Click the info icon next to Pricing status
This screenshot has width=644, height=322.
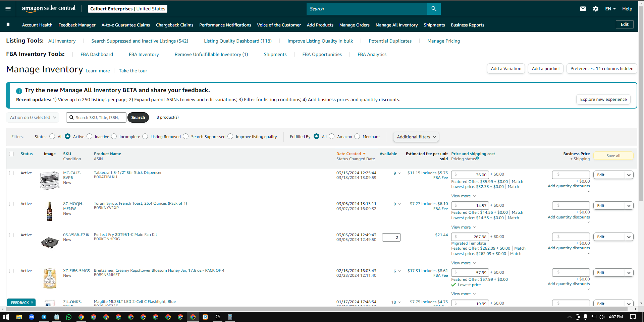point(477,158)
